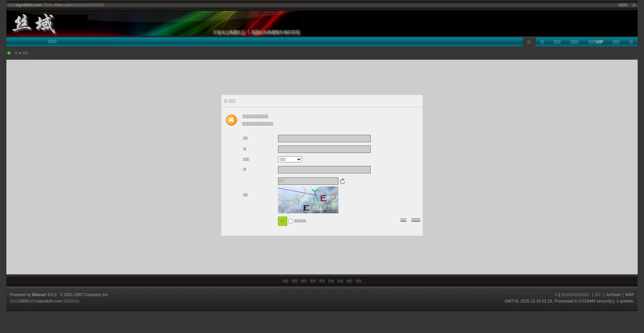Click the 丝域 site logo

34,23
